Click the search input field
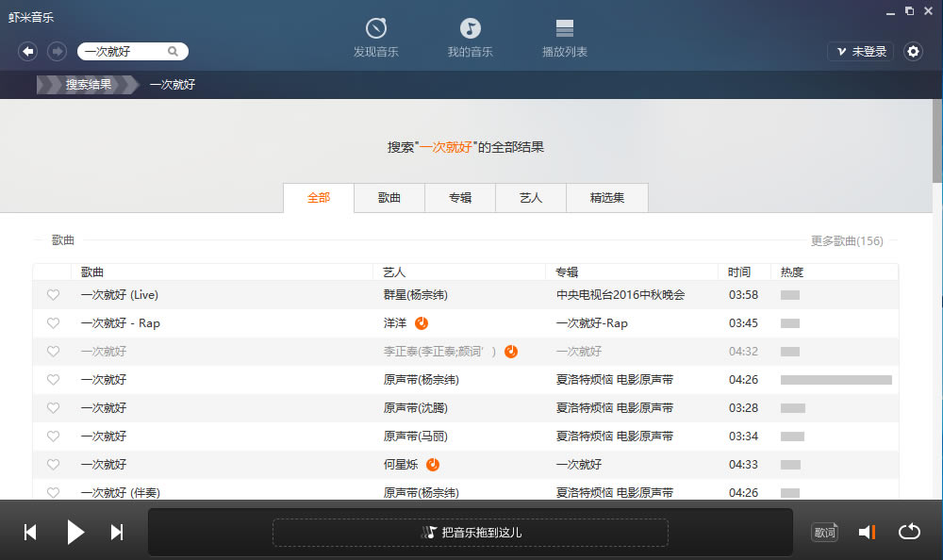The height and width of the screenshot is (560, 943). click(x=123, y=52)
